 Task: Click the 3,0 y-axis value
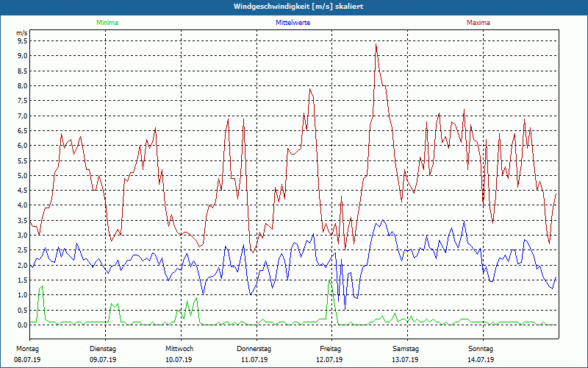coord(22,235)
